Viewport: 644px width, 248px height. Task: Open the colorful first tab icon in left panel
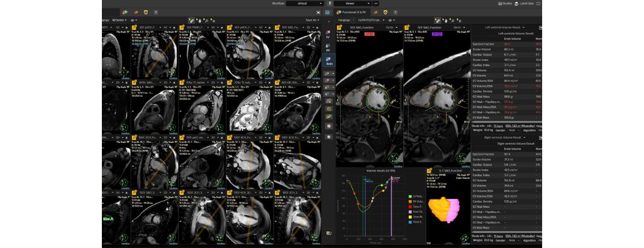point(125,13)
